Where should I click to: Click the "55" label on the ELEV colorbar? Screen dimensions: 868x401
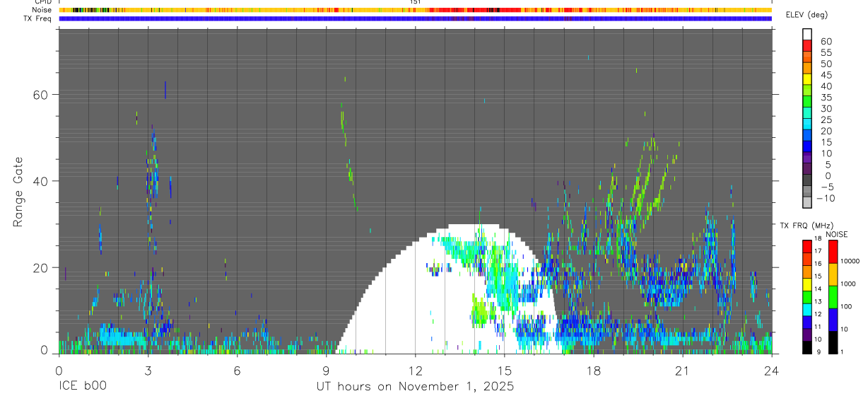(x=826, y=52)
